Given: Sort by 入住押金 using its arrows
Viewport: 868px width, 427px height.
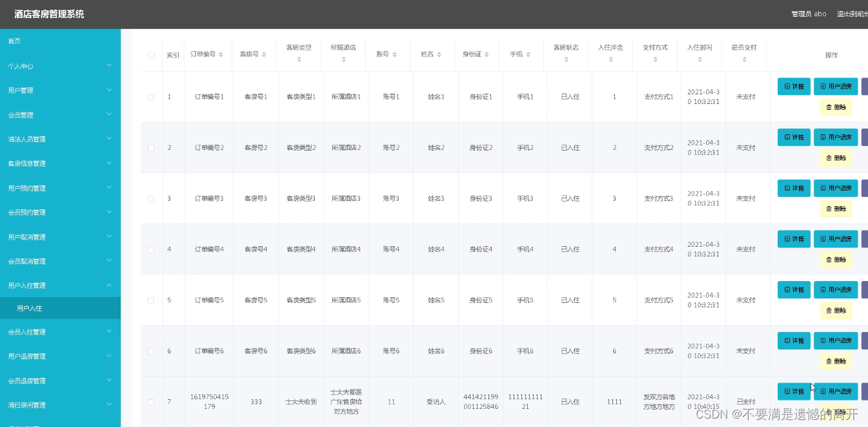Looking at the screenshot, I should click(611, 59).
